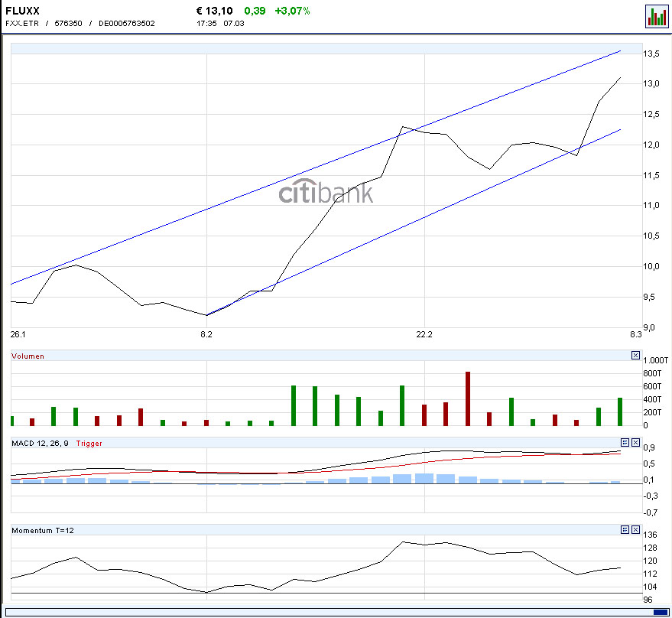Click the 96 momentum axis label
Viewport: 672px width, 618px height.
tap(648, 600)
